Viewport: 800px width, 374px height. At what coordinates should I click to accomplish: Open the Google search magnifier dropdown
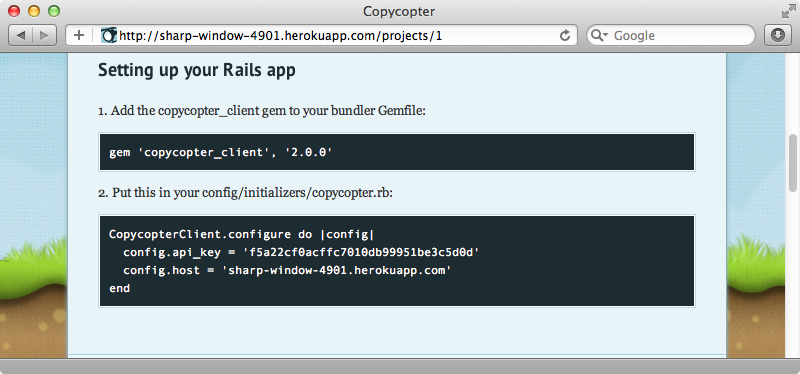[599, 36]
